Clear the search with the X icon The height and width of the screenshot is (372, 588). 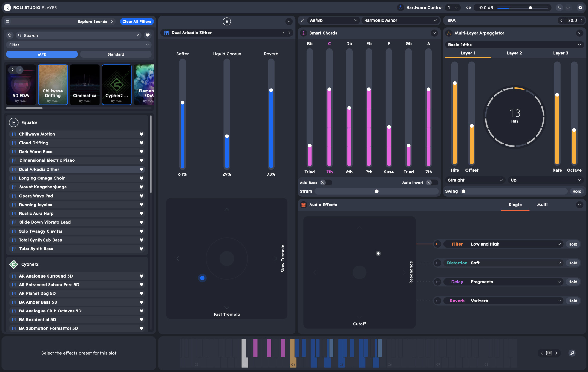[138, 35]
